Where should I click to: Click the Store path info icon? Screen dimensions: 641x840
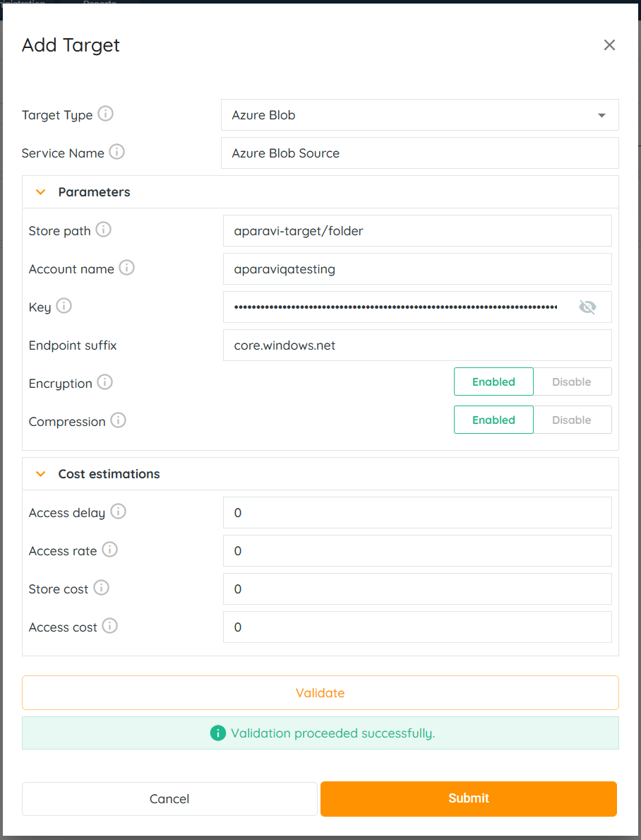pos(103,230)
